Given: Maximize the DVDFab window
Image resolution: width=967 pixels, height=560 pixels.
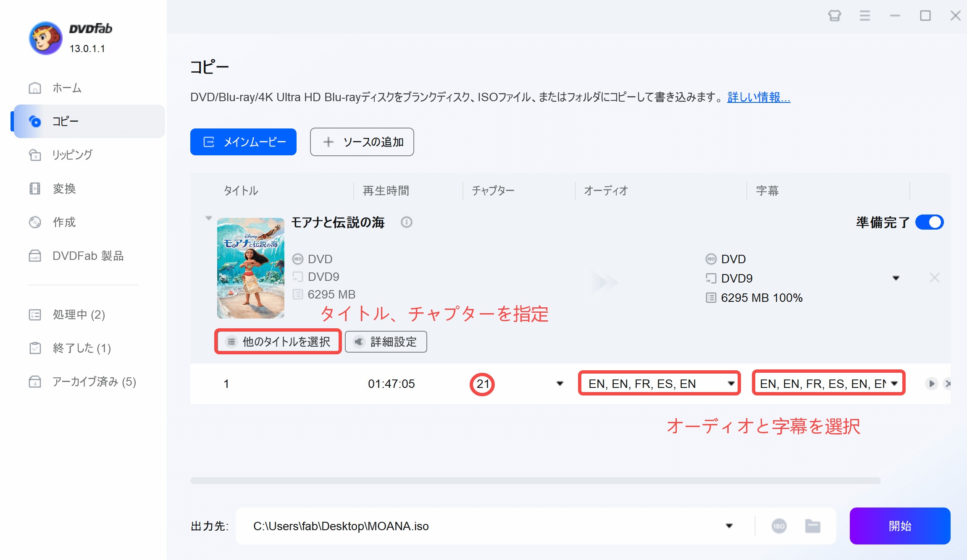Looking at the screenshot, I should [925, 16].
